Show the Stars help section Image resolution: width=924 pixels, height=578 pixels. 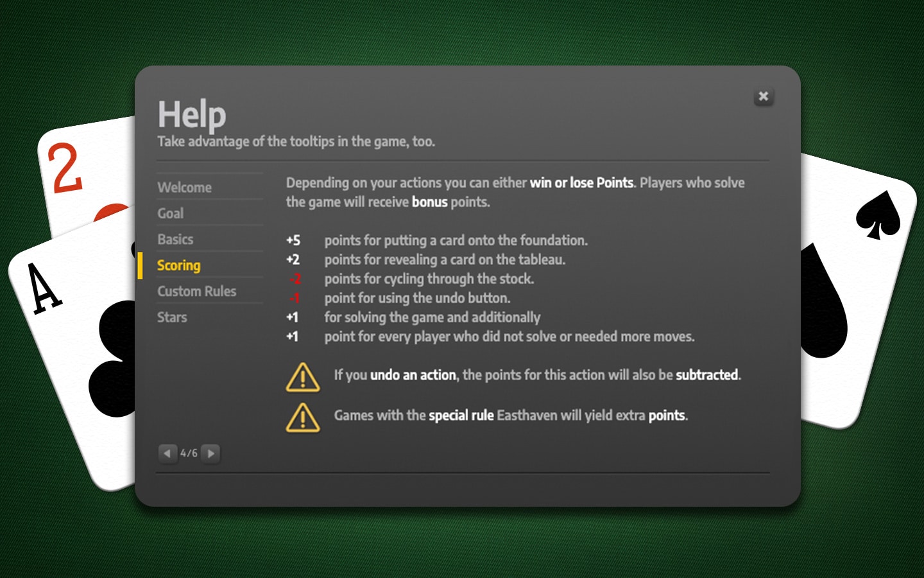[172, 317]
